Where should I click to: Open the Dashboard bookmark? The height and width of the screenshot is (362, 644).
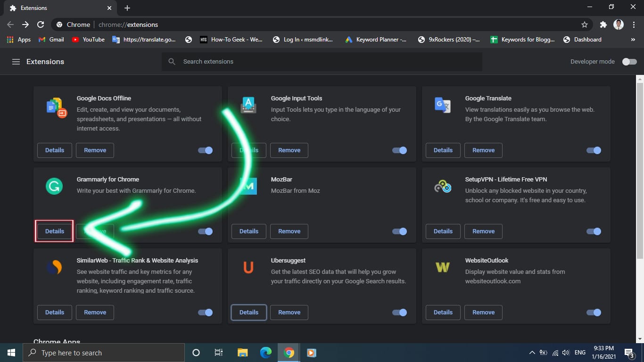(x=582, y=40)
